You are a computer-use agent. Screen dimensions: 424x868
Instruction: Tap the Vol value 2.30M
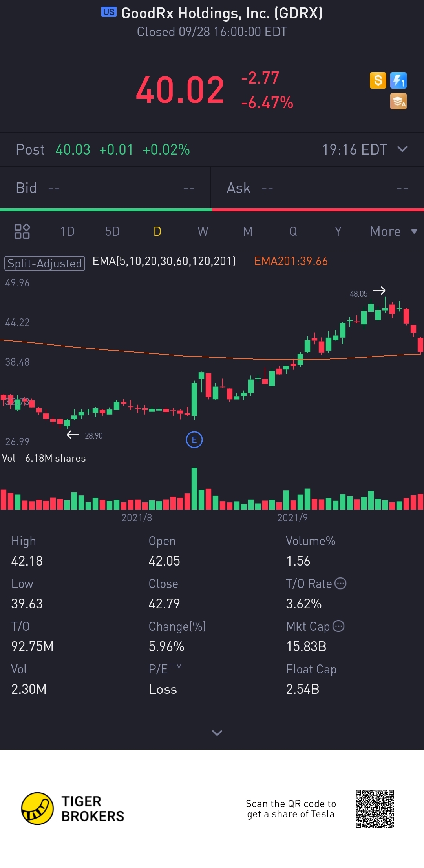pos(29,689)
